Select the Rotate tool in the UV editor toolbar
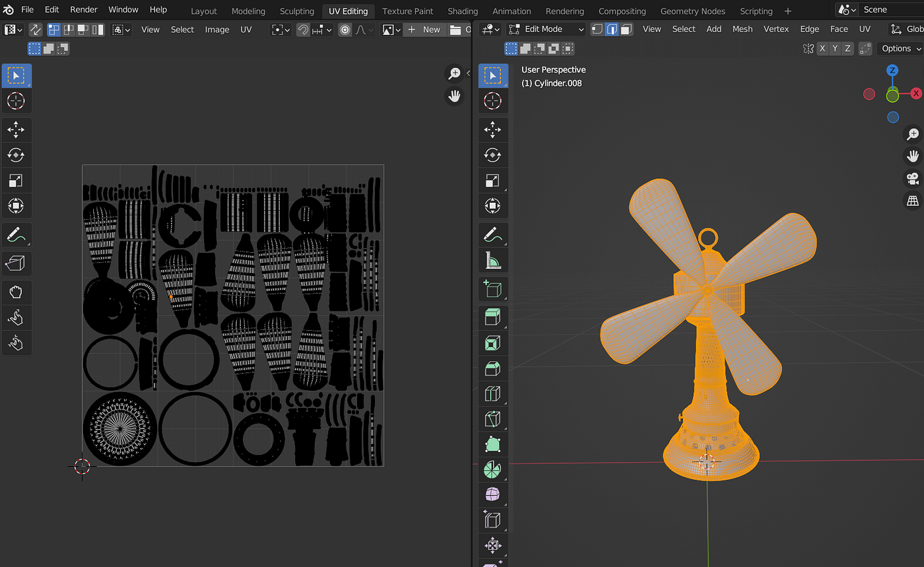Viewport: 924px width, 567px height. [16, 155]
